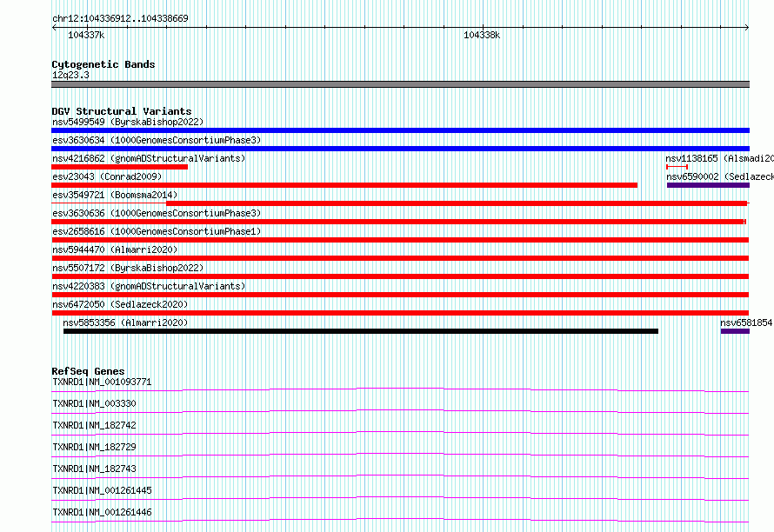Image resolution: width=774 pixels, height=532 pixels.
Task: Click the 104338k ruler tick label
Action: 482,35
